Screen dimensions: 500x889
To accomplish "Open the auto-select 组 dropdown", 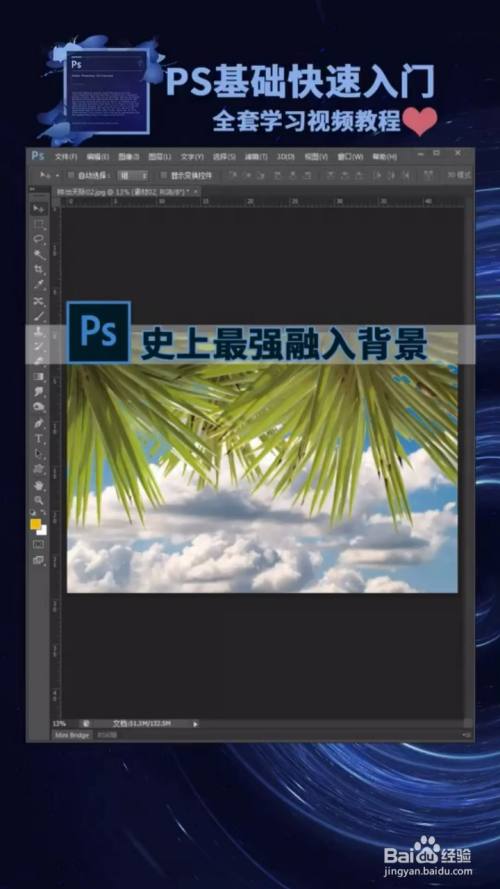I will (133, 175).
